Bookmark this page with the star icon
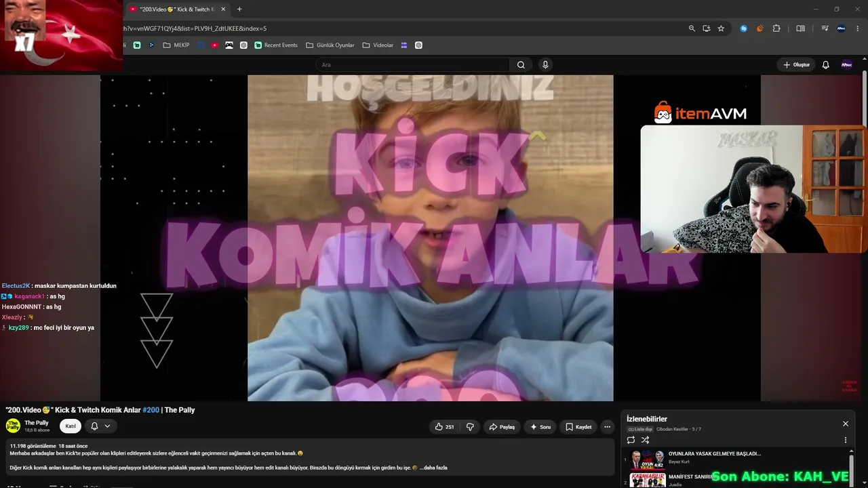This screenshot has width=868, height=488. (x=721, y=28)
